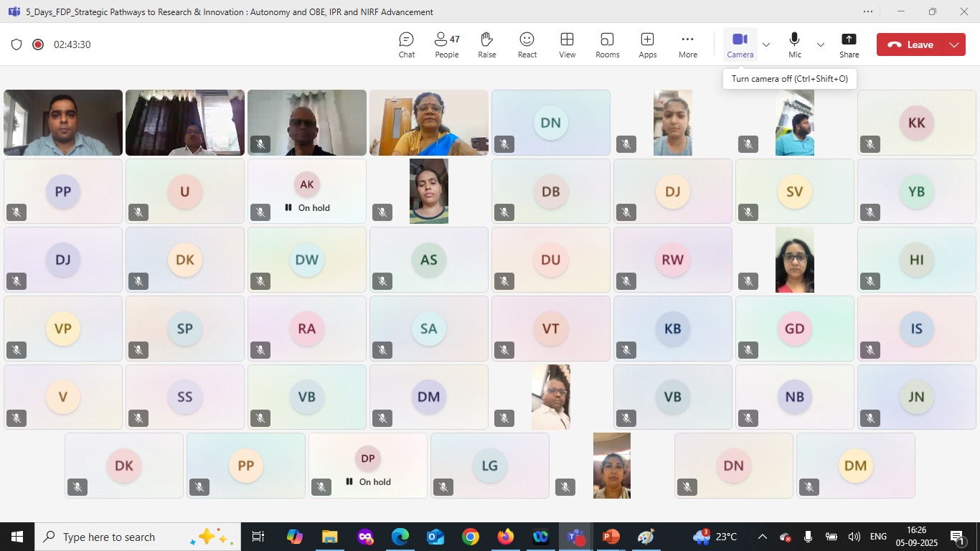Open the More actions menu
This screenshot has width=980, height=551.
point(687,44)
